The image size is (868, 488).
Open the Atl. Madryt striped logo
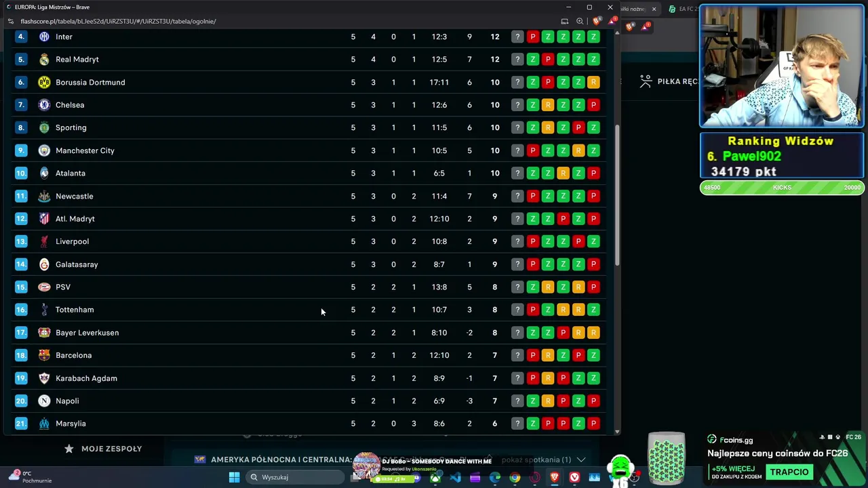coord(44,219)
